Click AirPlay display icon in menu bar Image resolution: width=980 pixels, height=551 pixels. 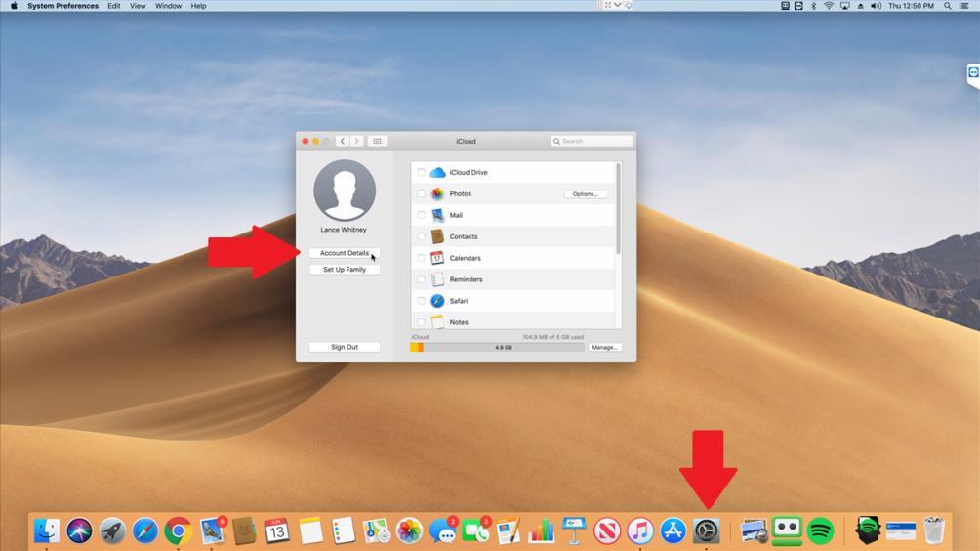845,6
